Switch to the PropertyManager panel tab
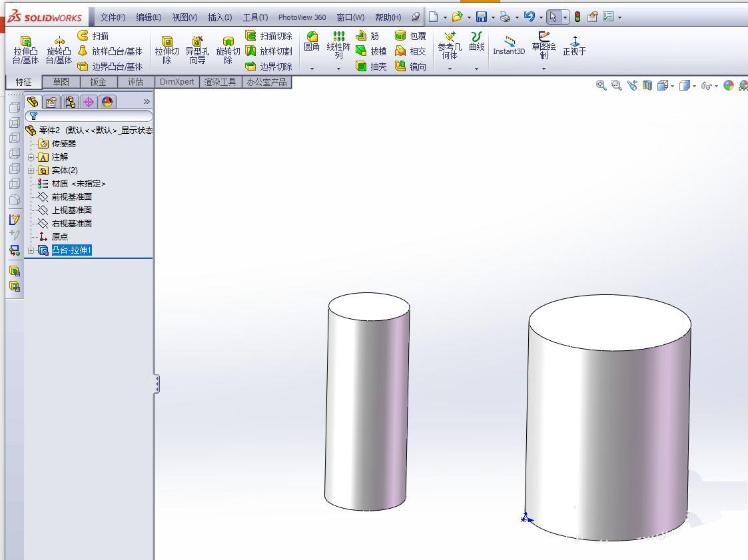The width and height of the screenshot is (748, 560). pyautogui.click(x=51, y=102)
